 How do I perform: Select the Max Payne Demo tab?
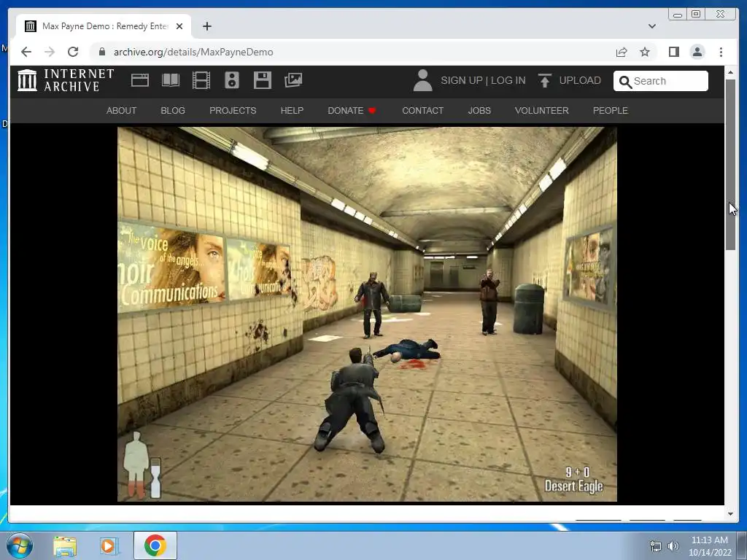click(x=104, y=26)
